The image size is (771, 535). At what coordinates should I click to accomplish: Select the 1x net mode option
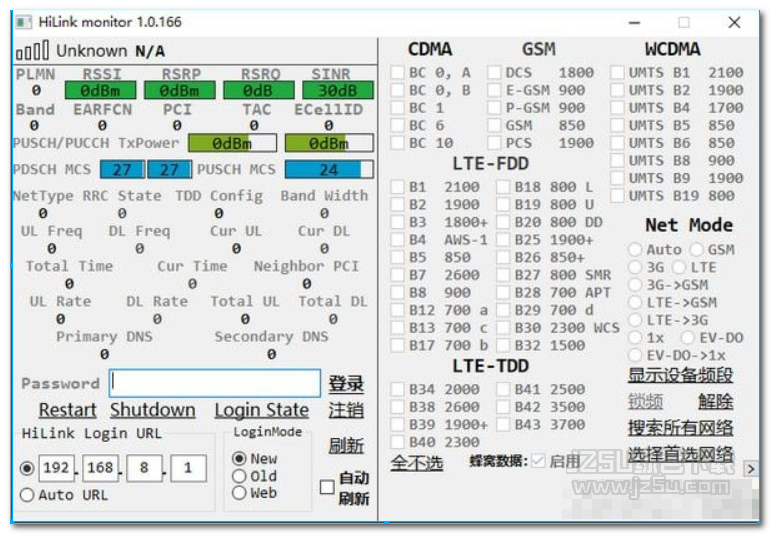tap(635, 338)
